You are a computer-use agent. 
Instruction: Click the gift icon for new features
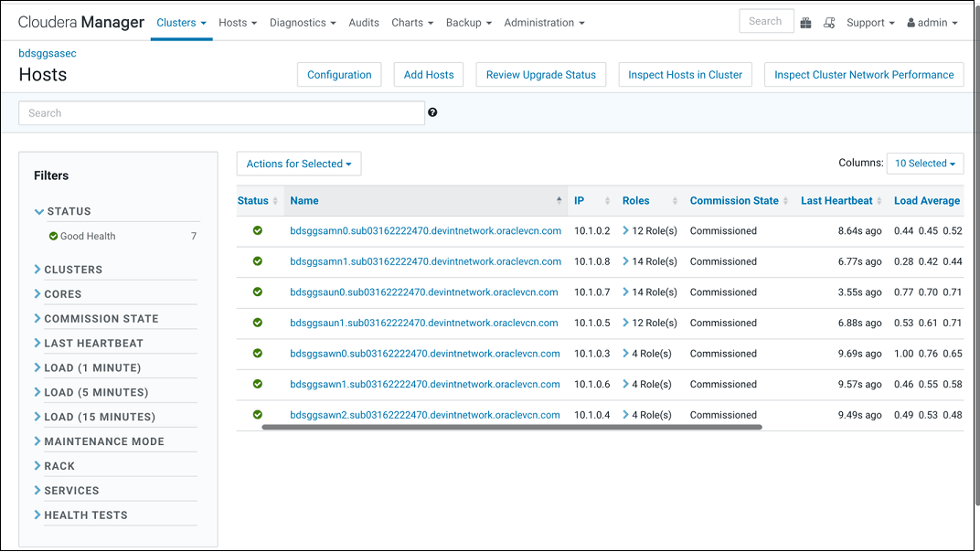(805, 21)
